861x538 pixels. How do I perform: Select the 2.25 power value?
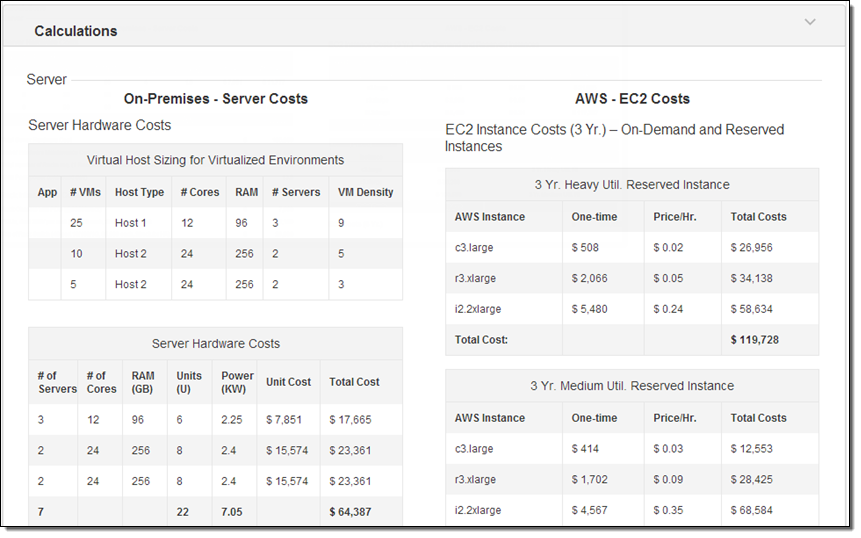232,419
